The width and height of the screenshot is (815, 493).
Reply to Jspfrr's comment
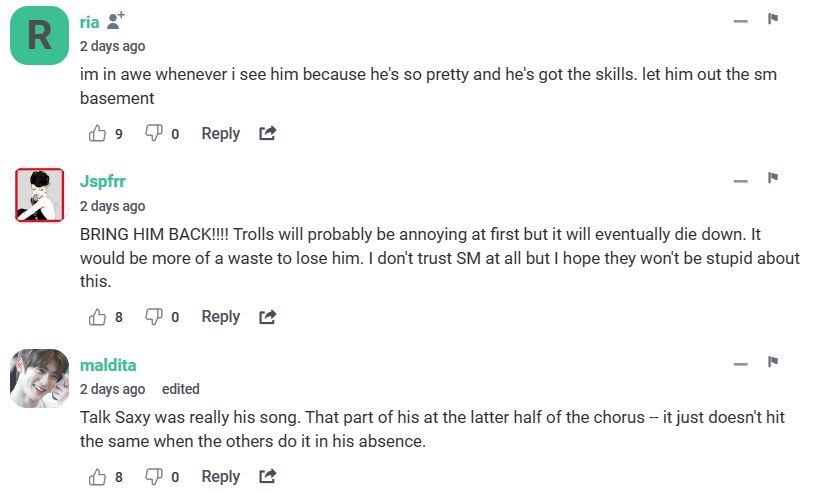[220, 317]
